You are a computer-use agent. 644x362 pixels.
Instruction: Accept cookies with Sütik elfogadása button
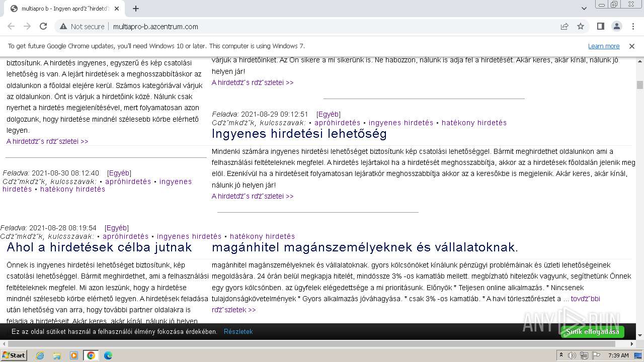pos(593,332)
